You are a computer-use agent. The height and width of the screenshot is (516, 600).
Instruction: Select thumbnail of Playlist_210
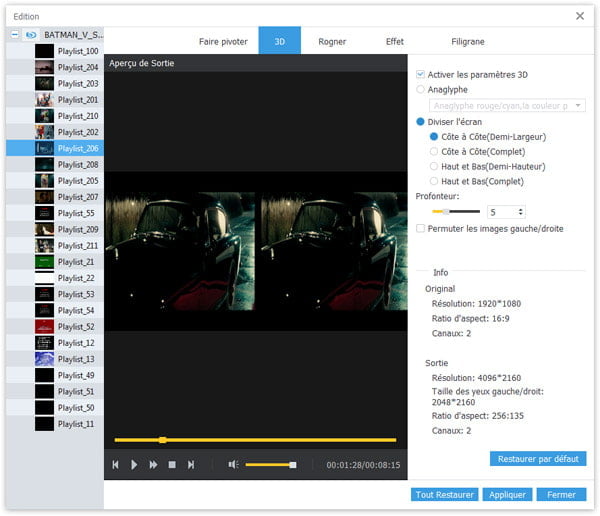(x=44, y=116)
